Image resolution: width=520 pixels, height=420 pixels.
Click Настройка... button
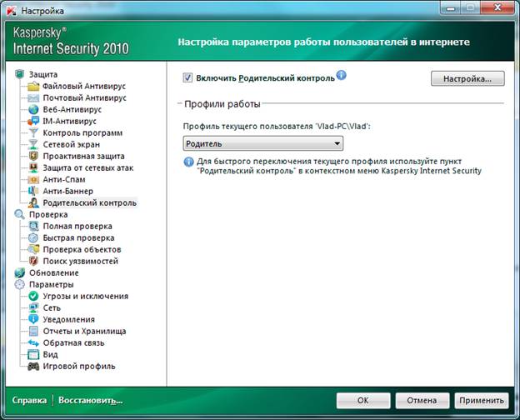coord(467,78)
